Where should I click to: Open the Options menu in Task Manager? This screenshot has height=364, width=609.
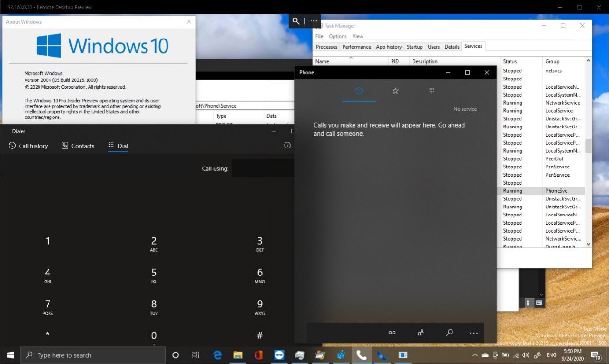[337, 36]
